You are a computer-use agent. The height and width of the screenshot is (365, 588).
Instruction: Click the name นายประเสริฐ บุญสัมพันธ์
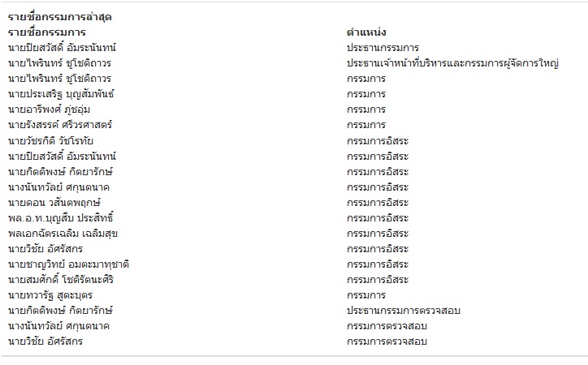pyautogui.click(x=61, y=94)
